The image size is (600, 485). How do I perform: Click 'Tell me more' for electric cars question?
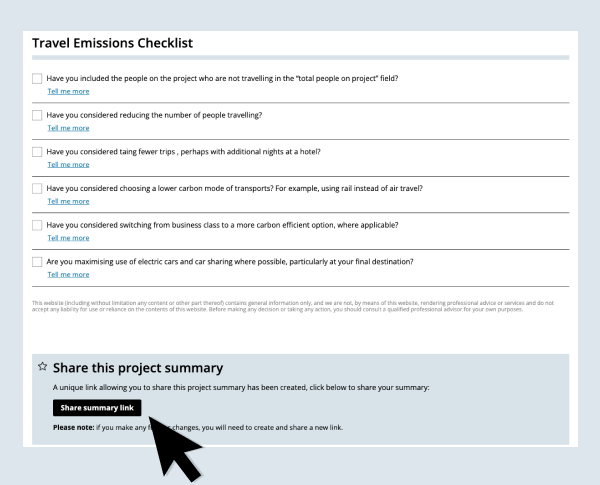pos(68,274)
